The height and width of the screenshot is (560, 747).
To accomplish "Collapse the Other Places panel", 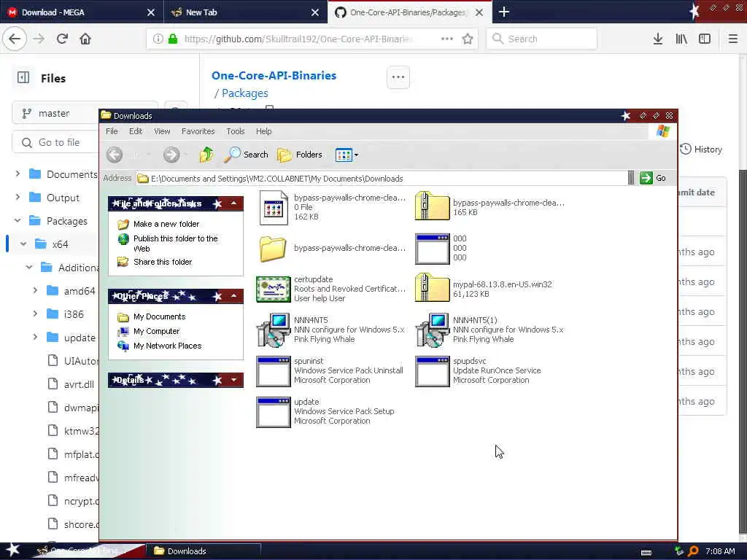I will coord(234,296).
